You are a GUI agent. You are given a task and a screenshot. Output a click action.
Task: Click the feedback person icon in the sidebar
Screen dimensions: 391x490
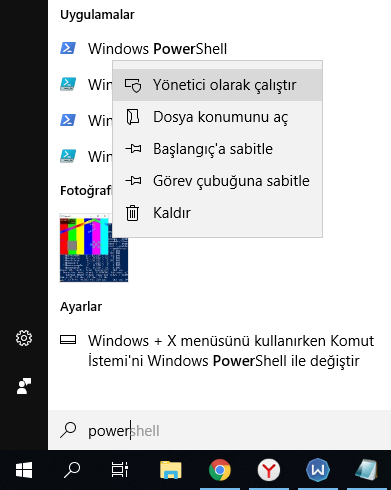point(24,386)
